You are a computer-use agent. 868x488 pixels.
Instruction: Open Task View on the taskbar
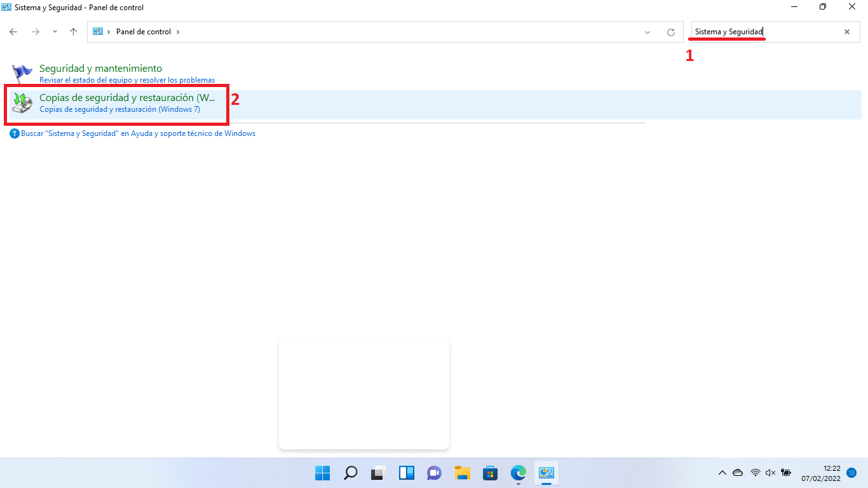379,473
